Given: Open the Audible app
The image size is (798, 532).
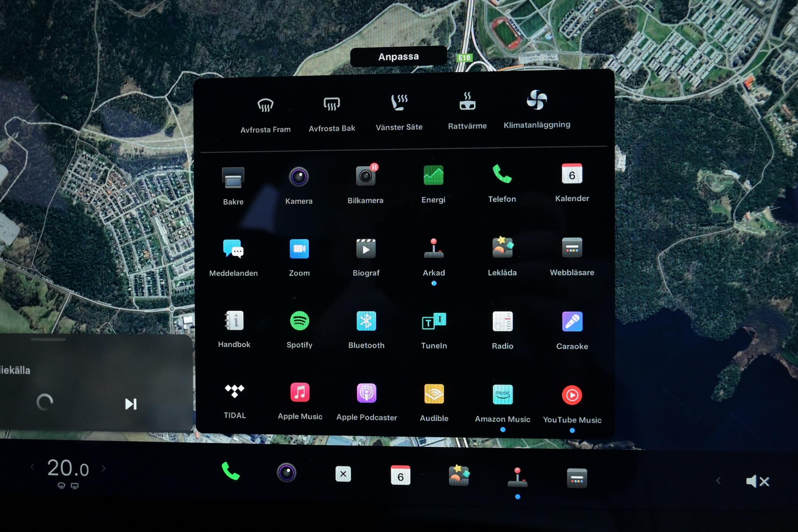Looking at the screenshot, I should pyautogui.click(x=434, y=394).
